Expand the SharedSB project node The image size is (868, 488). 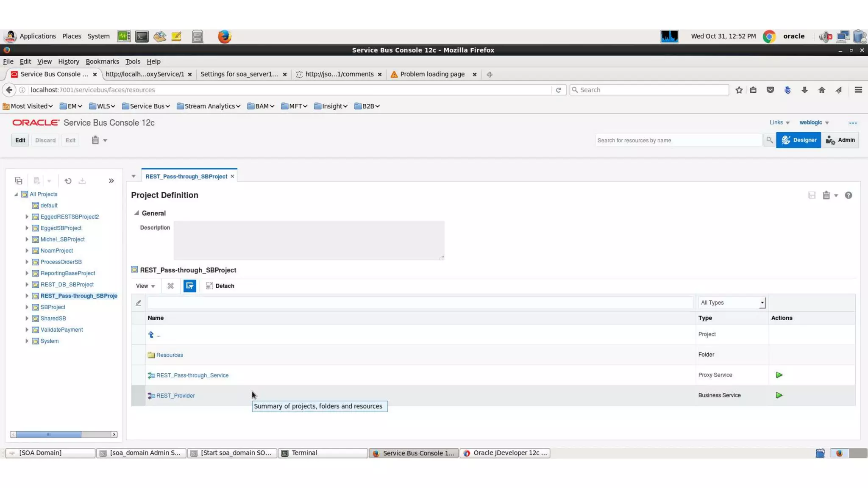click(27, 319)
